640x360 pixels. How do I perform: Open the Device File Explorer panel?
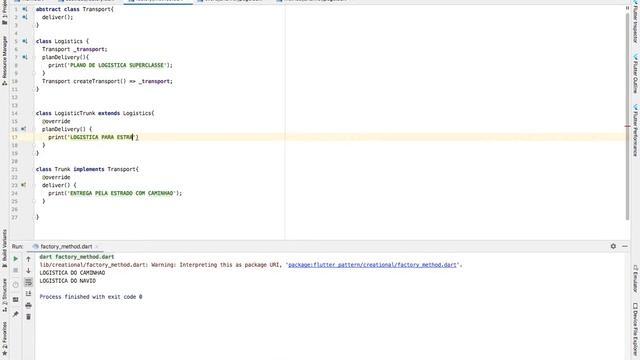635,330
